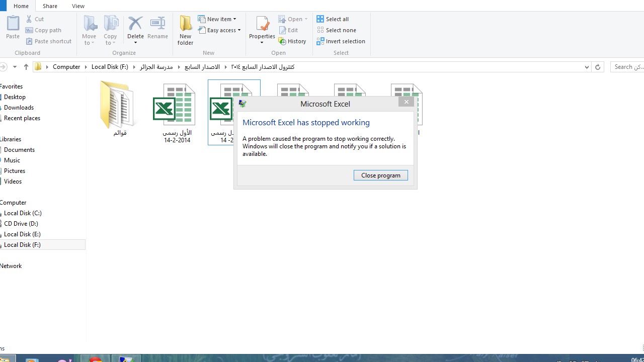
Task: Open Properties via the checkmark icon
Action: (262, 24)
